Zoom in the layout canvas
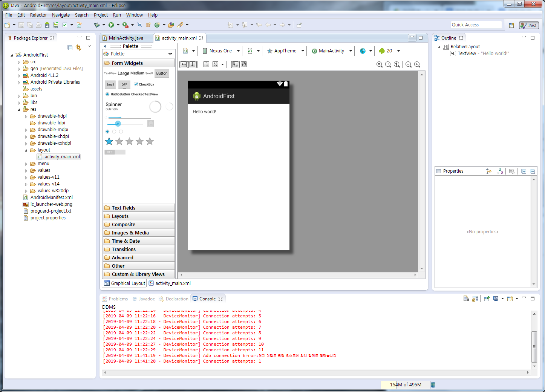The width and height of the screenshot is (545, 392). [x=417, y=64]
